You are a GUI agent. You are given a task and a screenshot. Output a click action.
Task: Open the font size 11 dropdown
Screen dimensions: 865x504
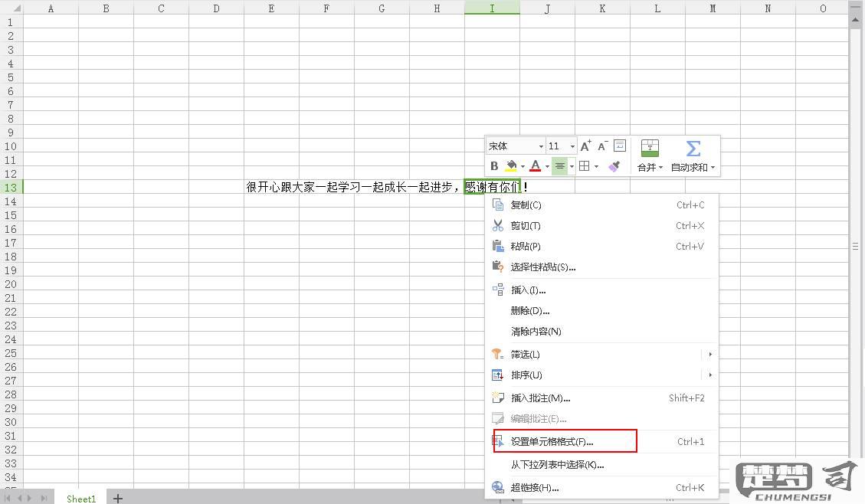pos(572,146)
